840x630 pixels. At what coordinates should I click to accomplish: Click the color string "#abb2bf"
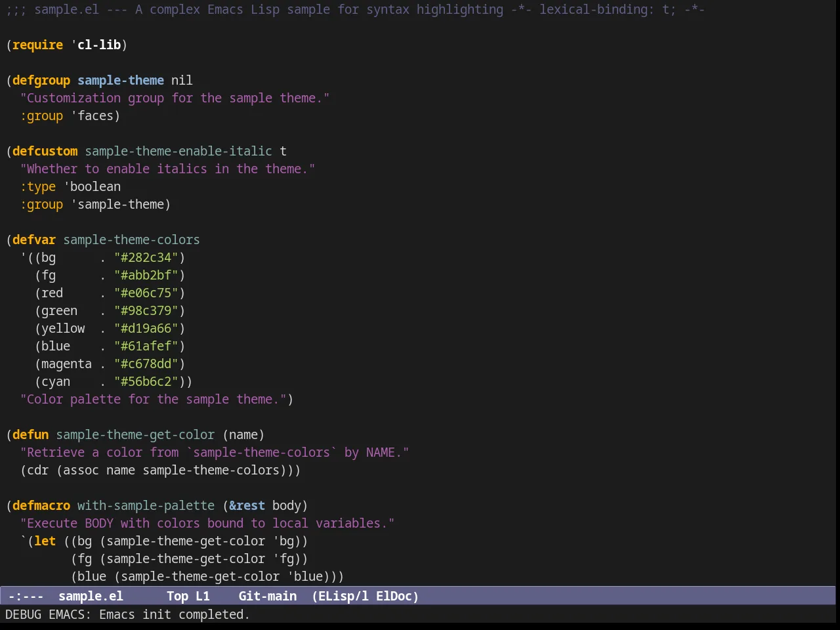(x=146, y=275)
